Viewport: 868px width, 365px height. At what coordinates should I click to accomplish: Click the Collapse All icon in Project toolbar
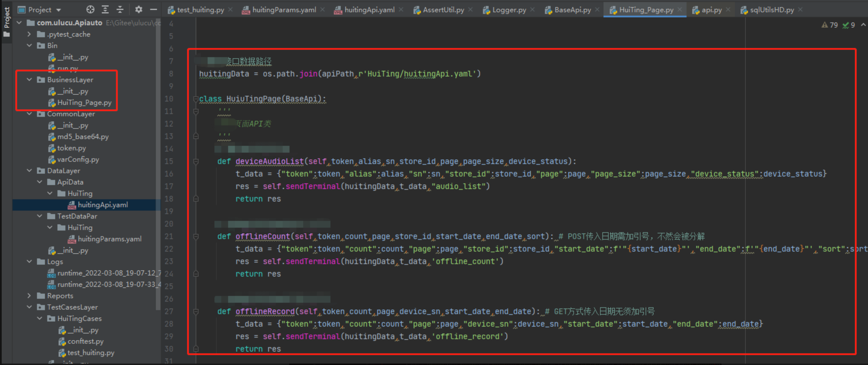[120, 10]
